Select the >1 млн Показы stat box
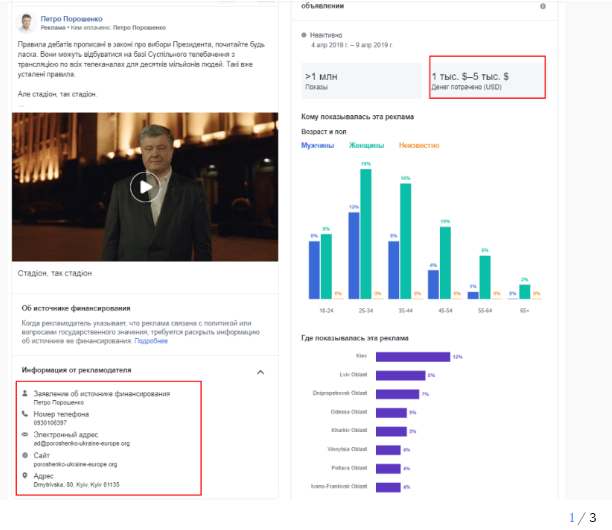Viewport: 612px width, 530px height. tap(361, 80)
